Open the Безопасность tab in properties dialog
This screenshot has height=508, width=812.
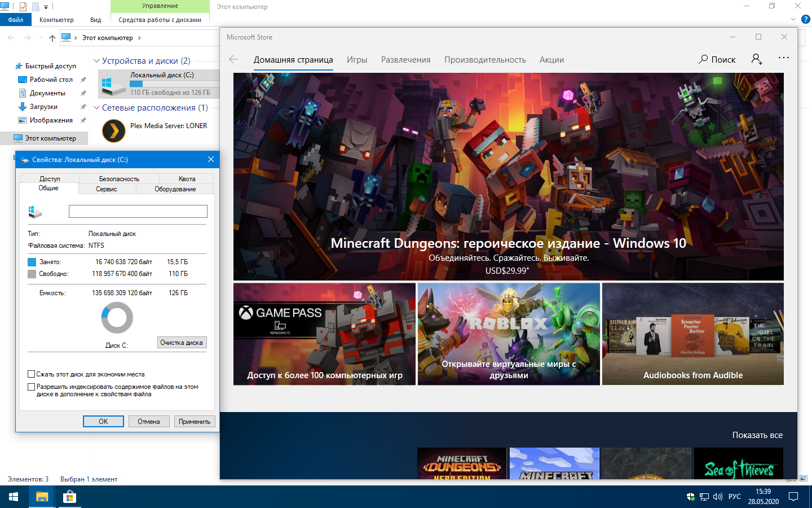(x=119, y=179)
